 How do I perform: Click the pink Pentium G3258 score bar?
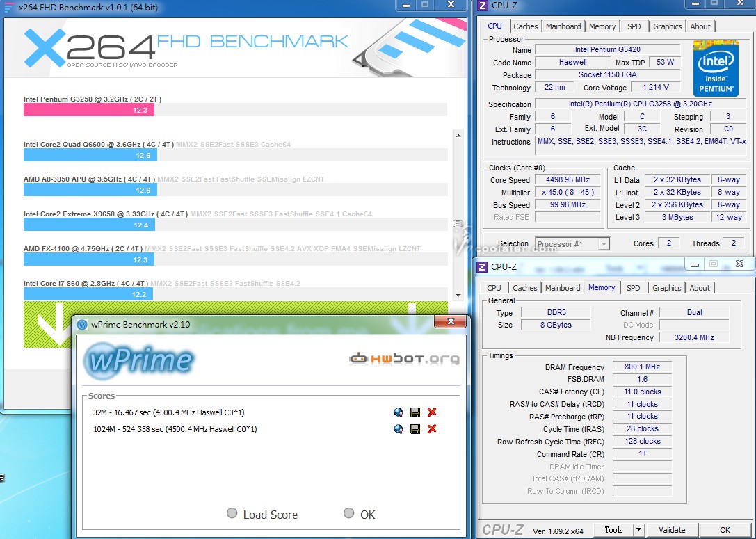(89, 110)
